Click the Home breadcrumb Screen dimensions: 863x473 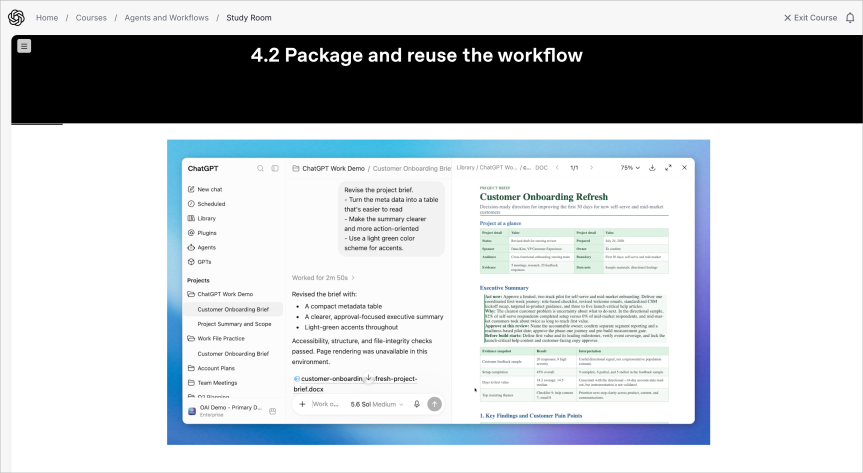pyautogui.click(x=47, y=18)
